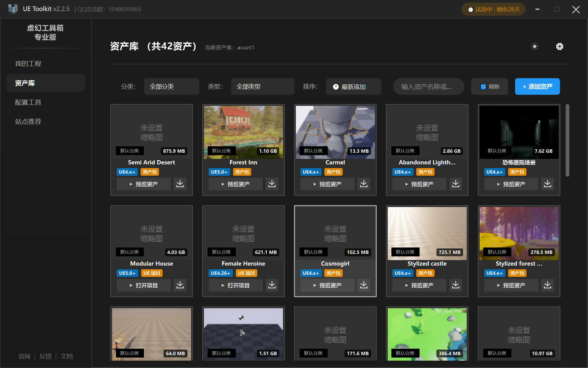Screen dimensions: 588x368
Task: Click the 875.9 MB size label
Action: pos(174,151)
